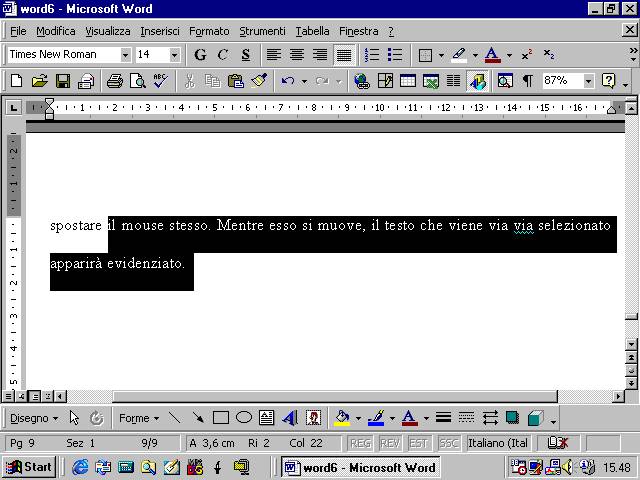The image size is (640, 480).
Task: Open the Visualizza menu
Action: [x=108, y=31]
